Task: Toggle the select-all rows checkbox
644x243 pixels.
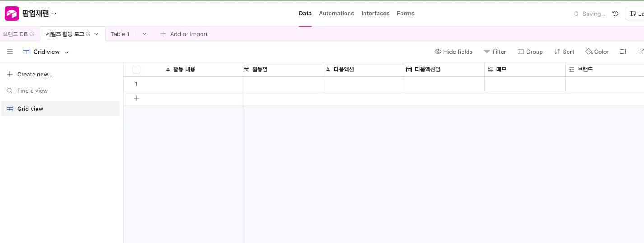Action: [136, 70]
